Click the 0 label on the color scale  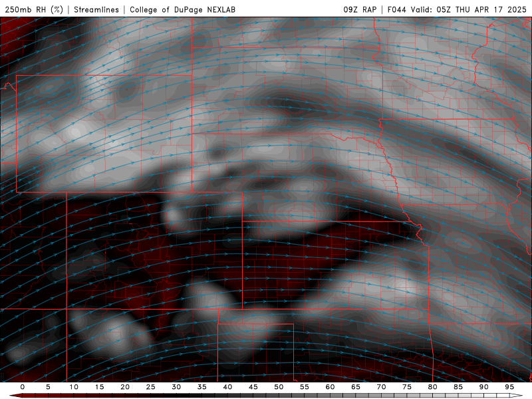[23, 387]
